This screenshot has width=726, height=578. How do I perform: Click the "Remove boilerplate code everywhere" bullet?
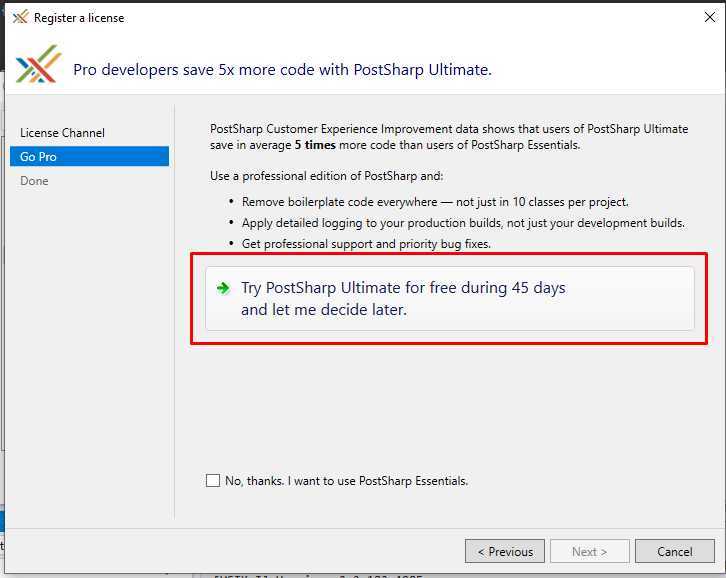click(x=435, y=202)
